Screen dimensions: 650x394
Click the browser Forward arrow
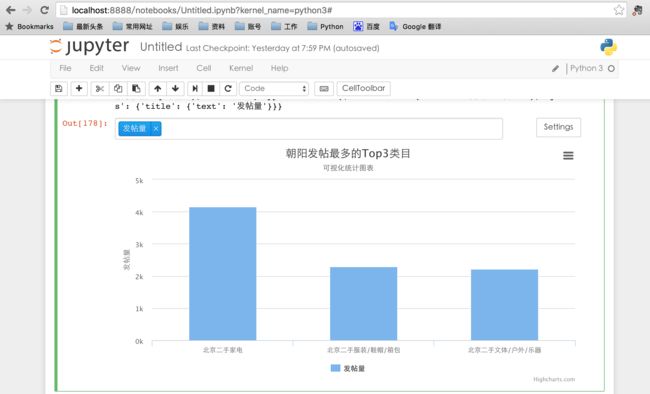[27, 10]
